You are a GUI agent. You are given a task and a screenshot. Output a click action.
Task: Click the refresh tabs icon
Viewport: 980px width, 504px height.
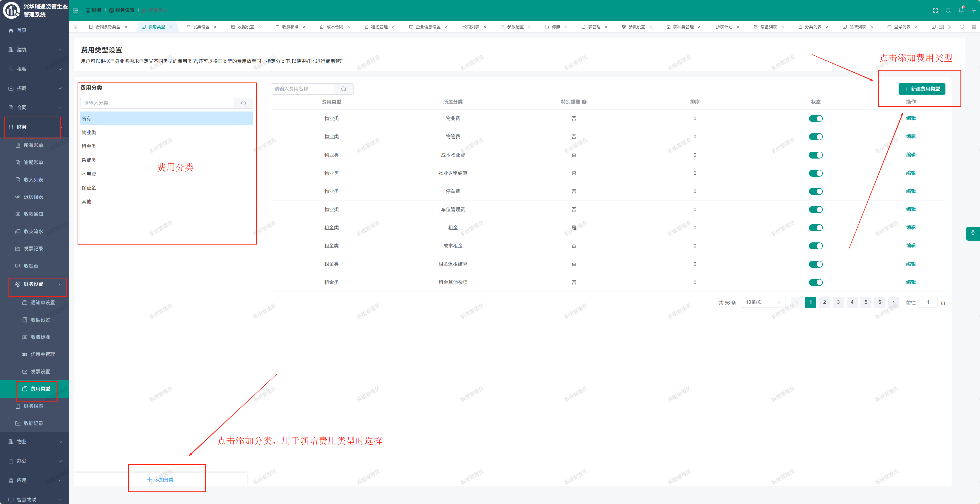pyautogui.click(x=961, y=27)
